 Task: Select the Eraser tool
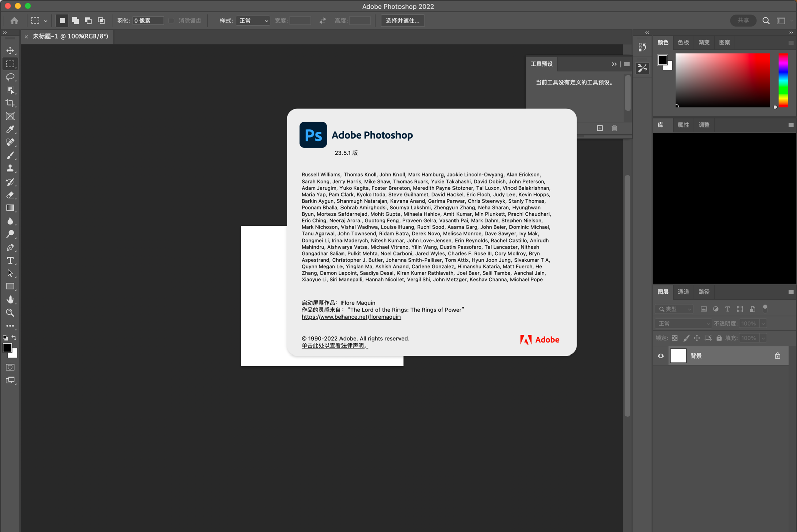coord(10,195)
